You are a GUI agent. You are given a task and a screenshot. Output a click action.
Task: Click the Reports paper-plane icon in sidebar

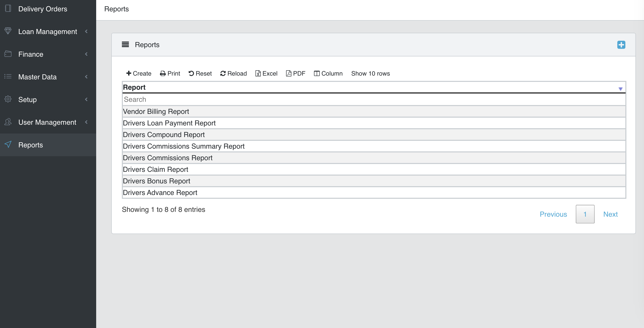point(8,145)
